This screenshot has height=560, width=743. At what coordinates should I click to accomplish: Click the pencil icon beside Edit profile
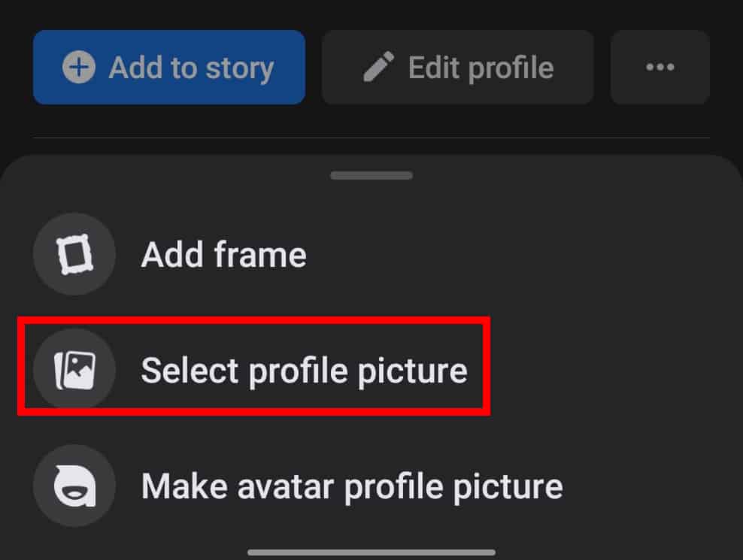[378, 67]
